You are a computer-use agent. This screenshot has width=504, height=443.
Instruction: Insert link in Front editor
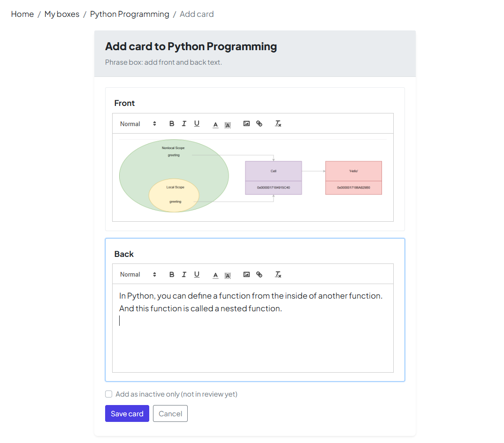[x=259, y=124]
